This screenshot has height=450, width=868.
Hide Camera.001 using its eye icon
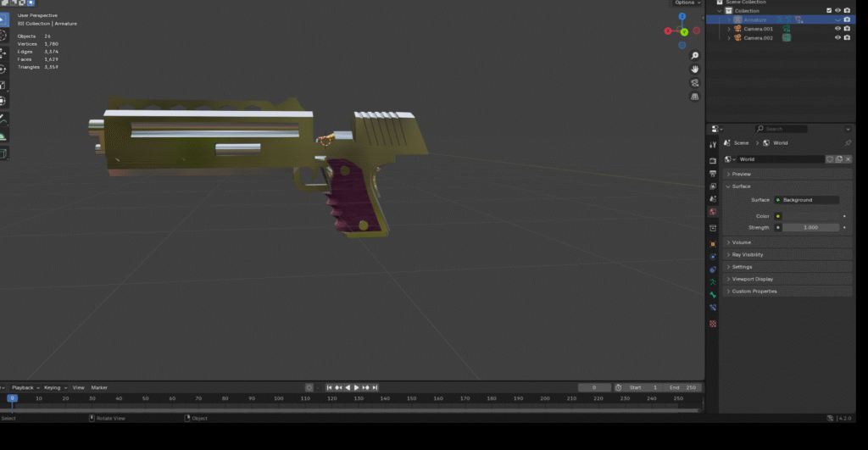pyautogui.click(x=837, y=29)
